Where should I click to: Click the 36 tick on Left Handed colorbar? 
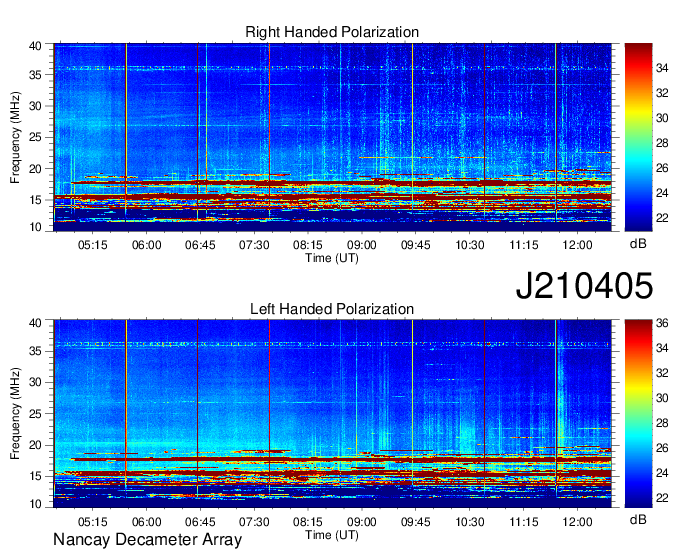[x=662, y=323]
